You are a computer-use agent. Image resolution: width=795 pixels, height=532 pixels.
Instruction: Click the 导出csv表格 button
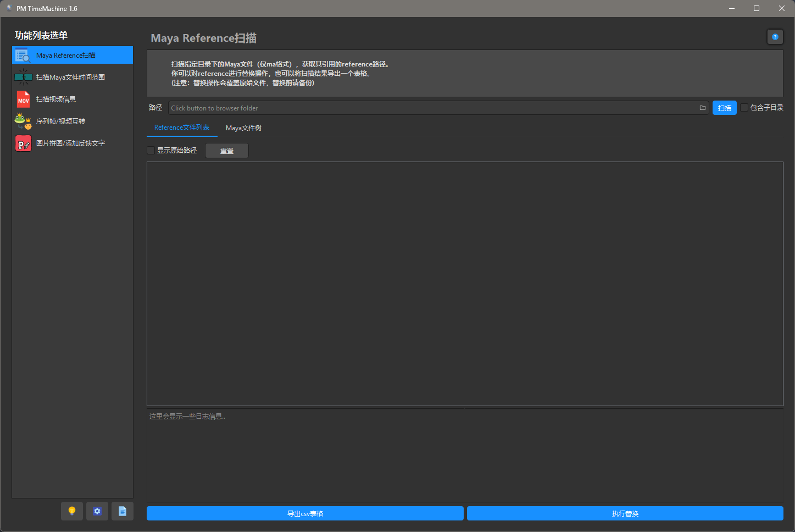point(305,513)
